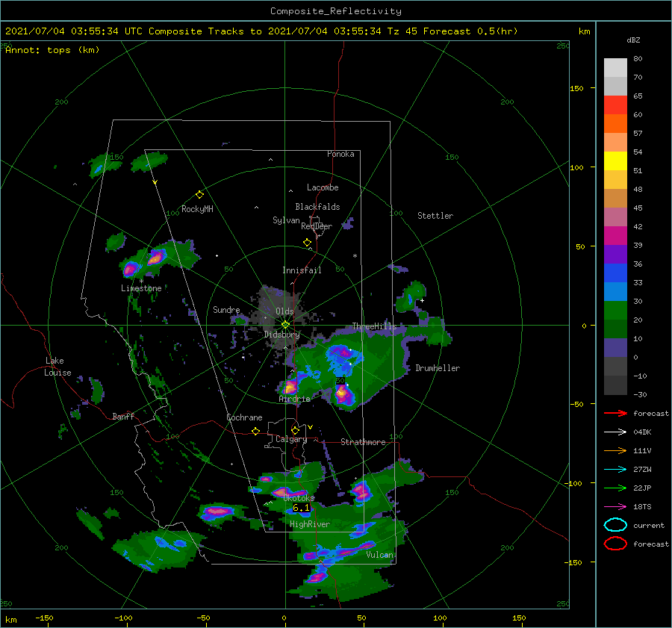Screen dimensions: 672x628
Task: Pick the light gray swatch between 80 and 70 dBZ
Action: (x=615, y=68)
